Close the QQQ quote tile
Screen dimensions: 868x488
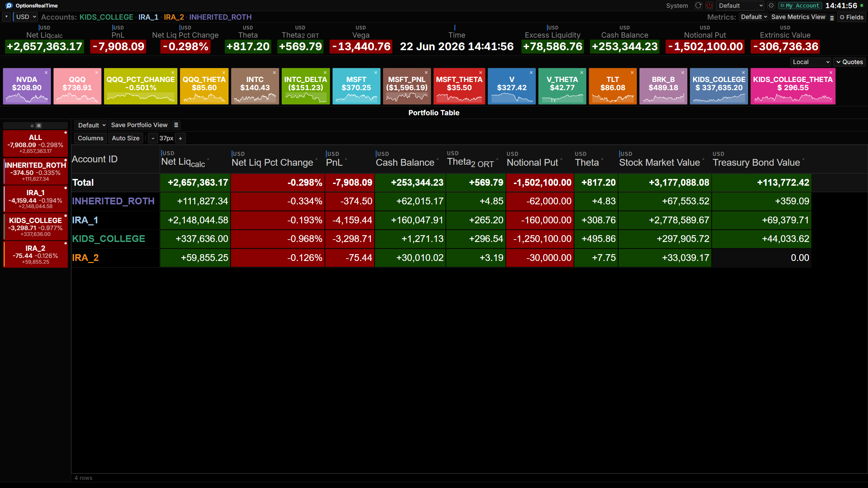tap(97, 73)
